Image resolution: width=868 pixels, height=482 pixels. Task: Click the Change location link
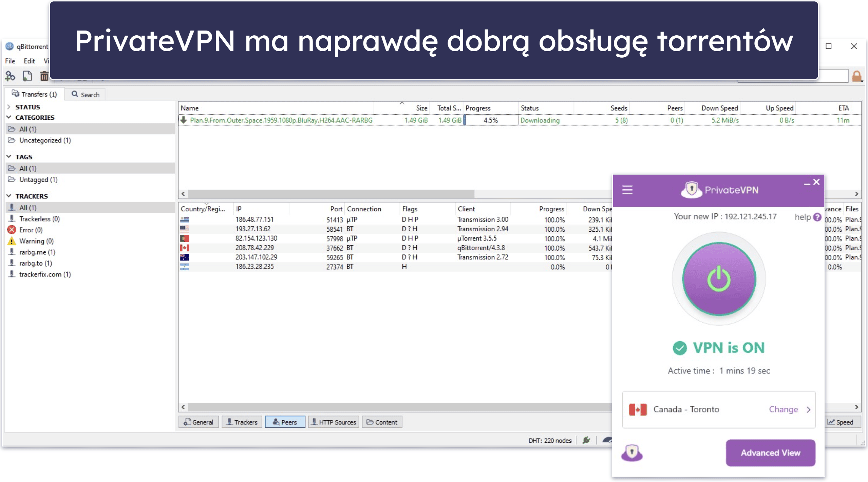click(x=784, y=409)
